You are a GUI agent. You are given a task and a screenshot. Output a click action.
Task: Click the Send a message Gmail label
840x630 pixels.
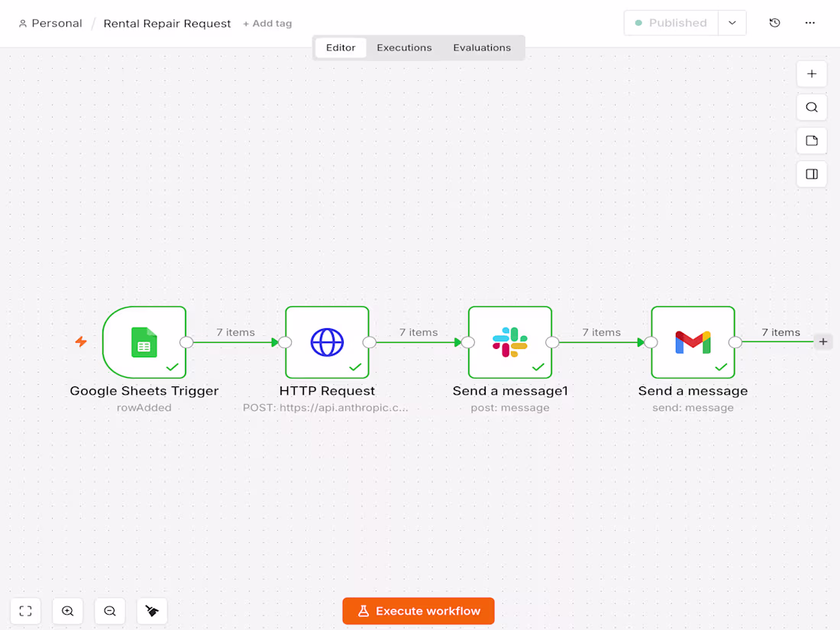[693, 391]
